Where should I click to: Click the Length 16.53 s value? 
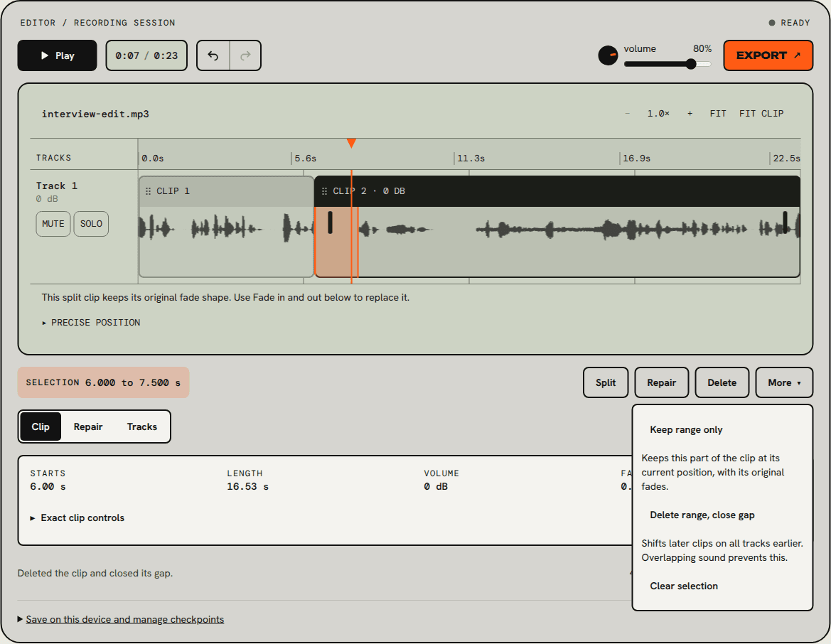[247, 487]
